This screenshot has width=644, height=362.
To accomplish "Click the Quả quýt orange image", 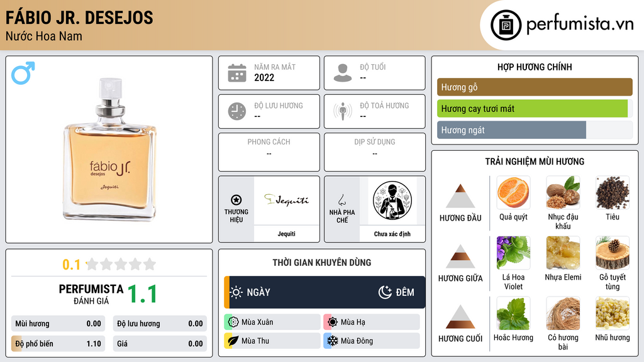I will coord(513,192).
